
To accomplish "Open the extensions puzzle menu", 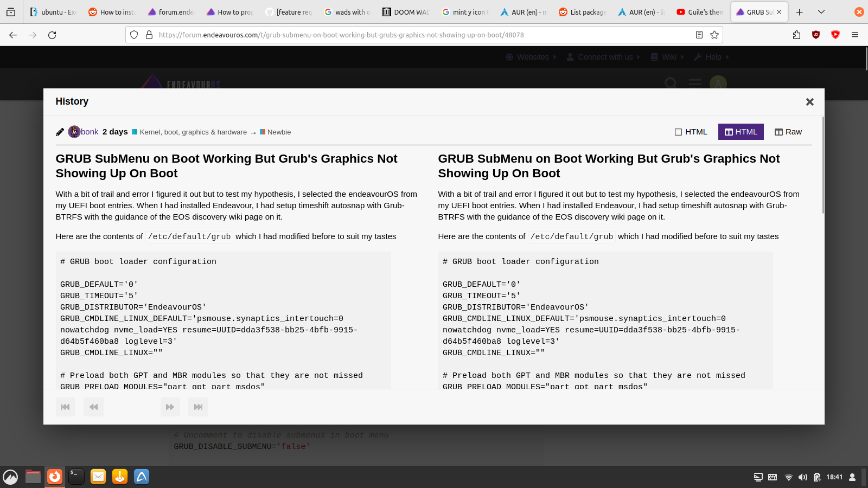I will pos(796,35).
